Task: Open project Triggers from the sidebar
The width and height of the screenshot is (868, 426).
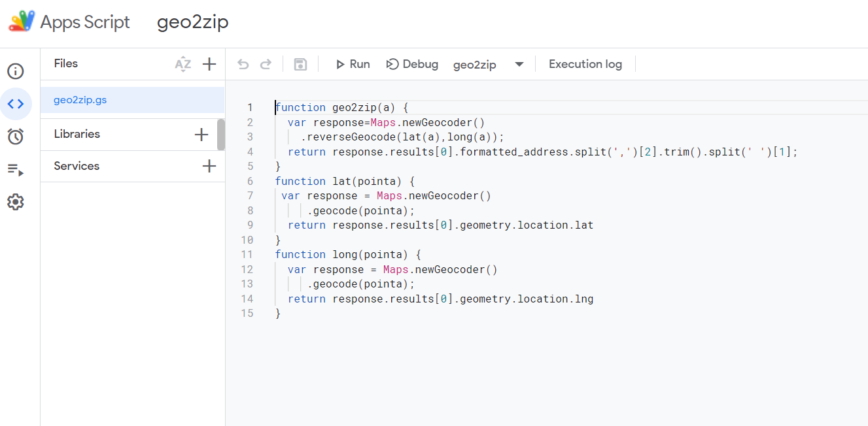Action: [16, 136]
